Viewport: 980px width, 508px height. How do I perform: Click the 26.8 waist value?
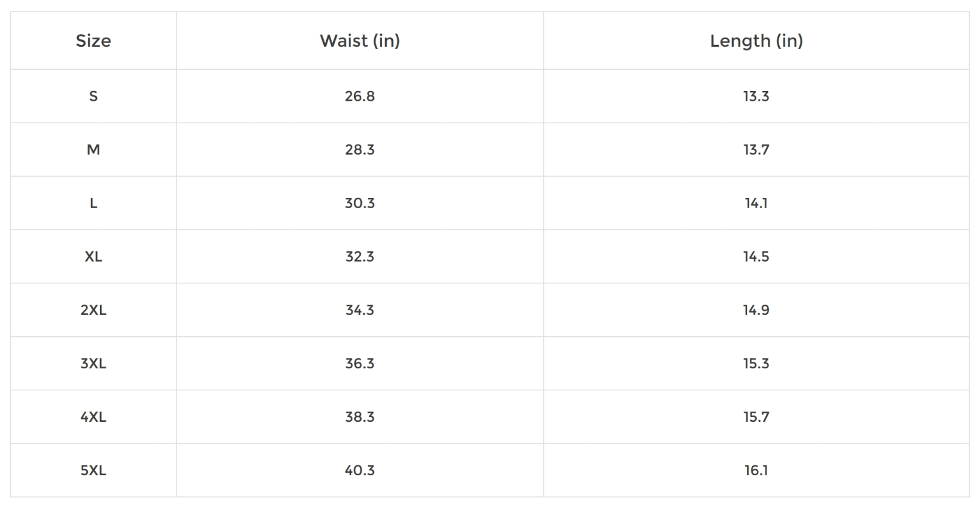(x=360, y=96)
